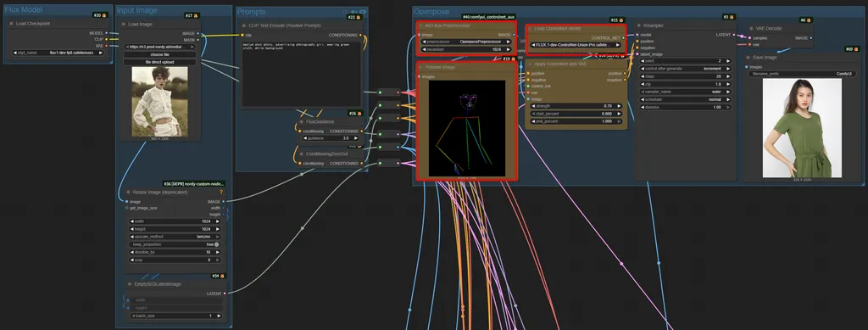Click the clip input dot on CLIP Text Encode

tap(242, 35)
